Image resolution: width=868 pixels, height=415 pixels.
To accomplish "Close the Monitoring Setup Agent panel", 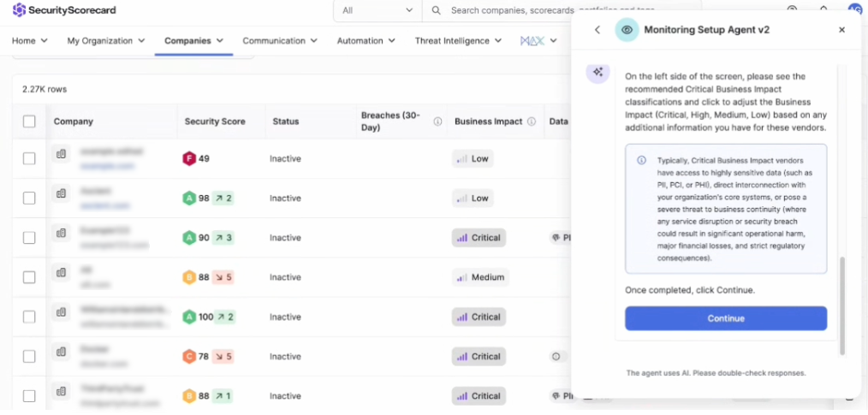I will pyautogui.click(x=842, y=30).
